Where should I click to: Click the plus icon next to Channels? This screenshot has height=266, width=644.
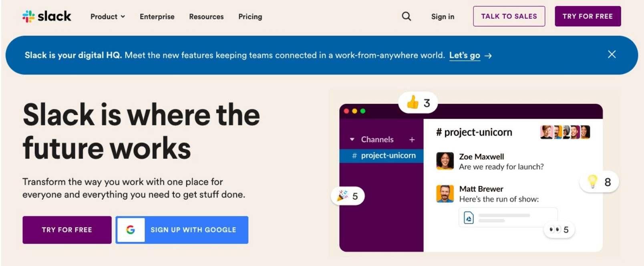tap(412, 139)
